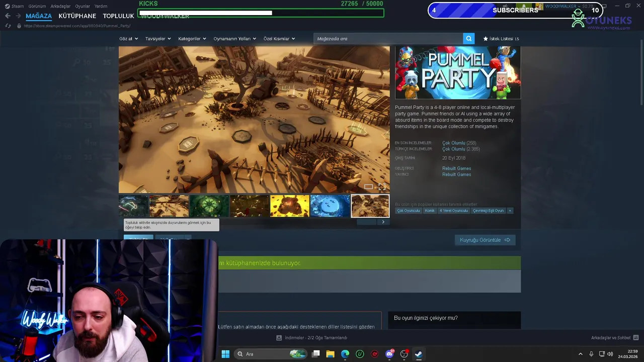Go back with the Steam back arrow

tap(8, 16)
